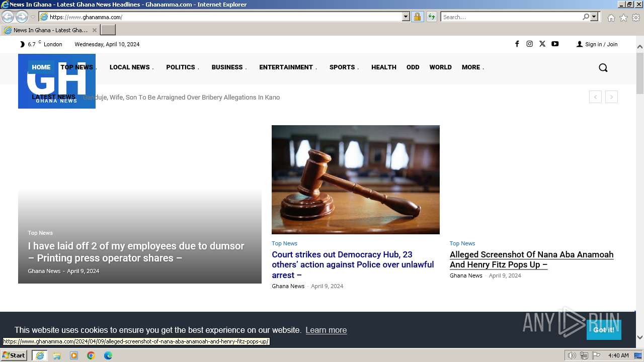This screenshot has width=644, height=362.
Task: Click the scrollbar up arrow
Action: click(x=639, y=47)
